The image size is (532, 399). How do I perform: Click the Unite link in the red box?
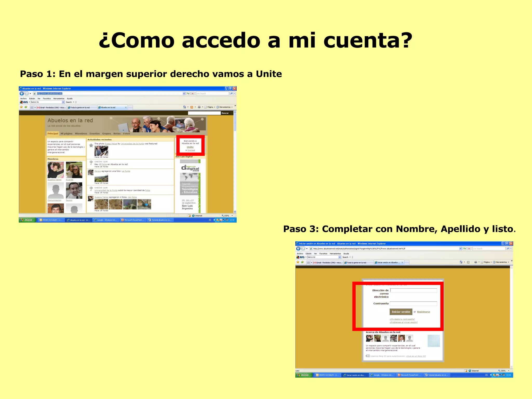190,147
